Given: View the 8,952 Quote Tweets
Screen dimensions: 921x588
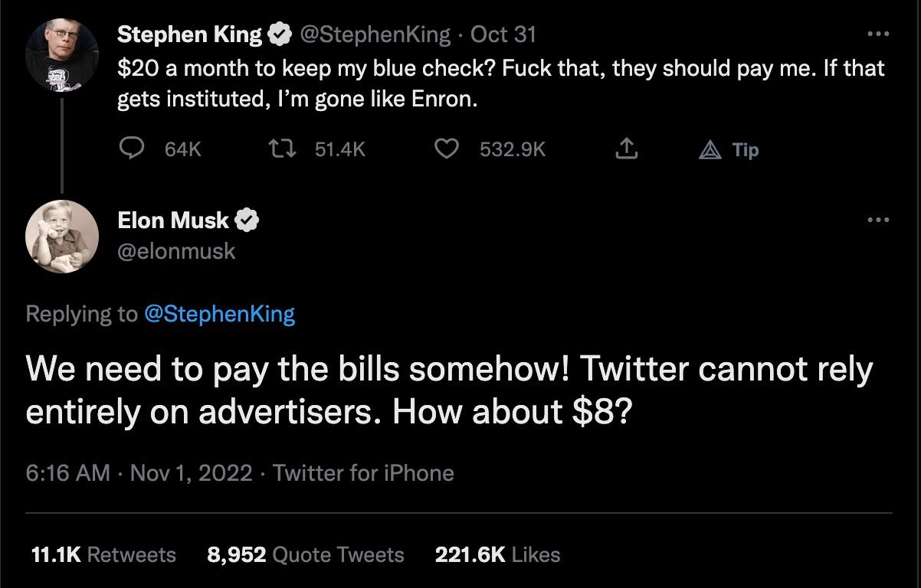Looking at the screenshot, I should pyautogui.click(x=305, y=554).
